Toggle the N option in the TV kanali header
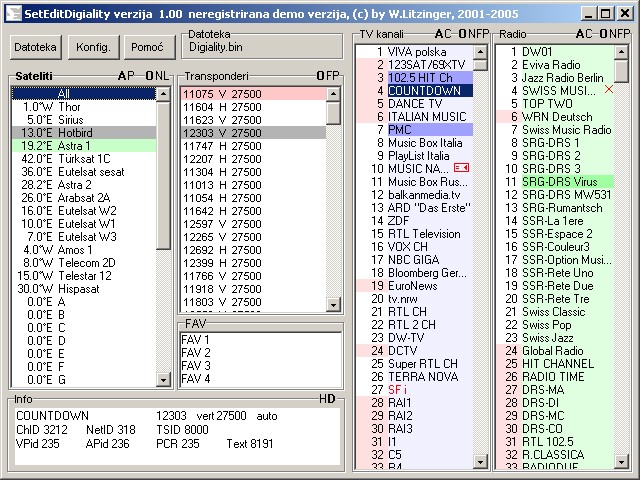Screen dimensions: 640x480 [470, 34]
